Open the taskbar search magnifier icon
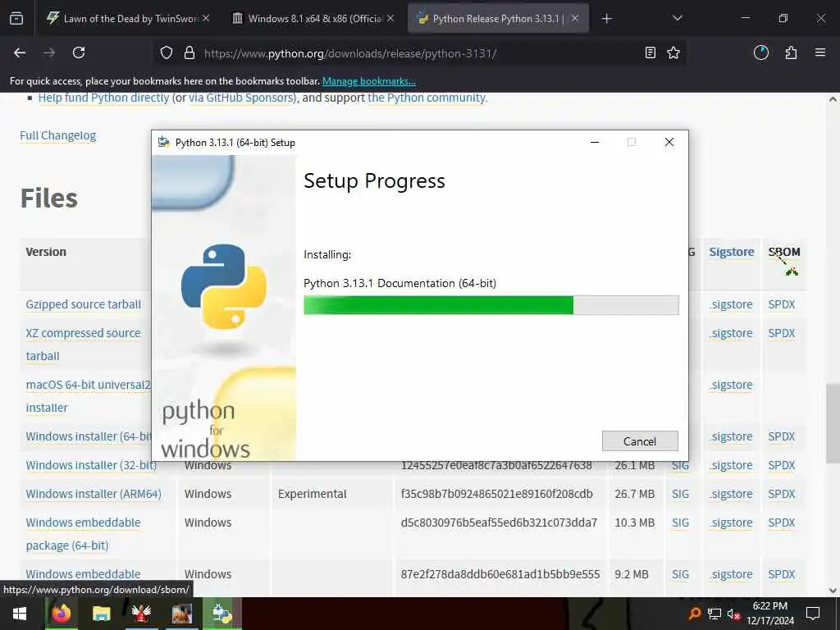The height and width of the screenshot is (630, 840). click(694, 614)
